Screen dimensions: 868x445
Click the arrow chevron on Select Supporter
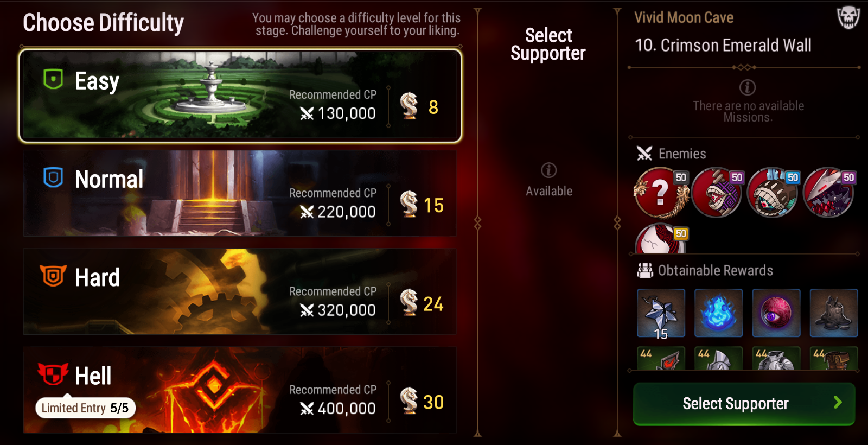pos(838,403)
